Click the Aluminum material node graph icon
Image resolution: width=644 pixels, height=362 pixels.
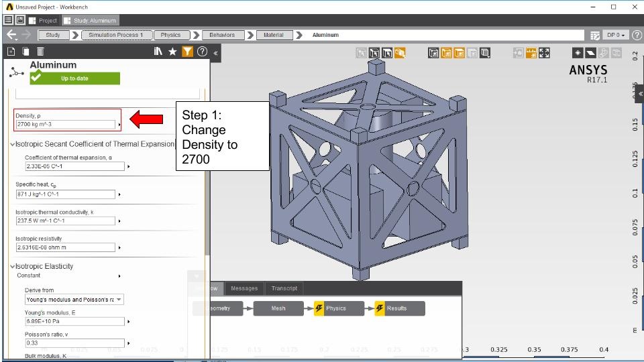coord(16,72)
